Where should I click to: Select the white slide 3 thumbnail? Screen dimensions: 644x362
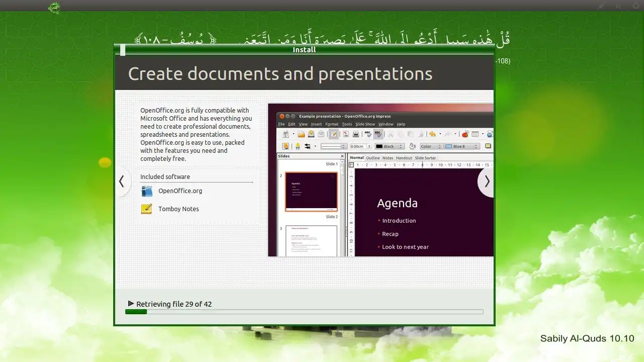click(x=311, y=241)
